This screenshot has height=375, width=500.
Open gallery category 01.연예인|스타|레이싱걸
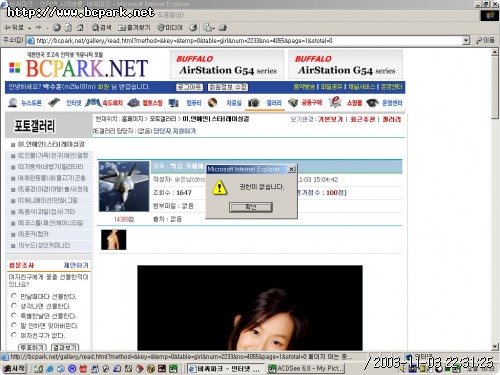click(x=51, y=144)
